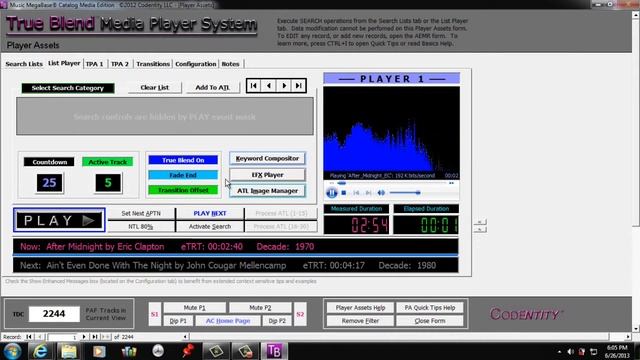Mute the Player 1 speaker icon
Screen dimensions: 640x360
381,193
